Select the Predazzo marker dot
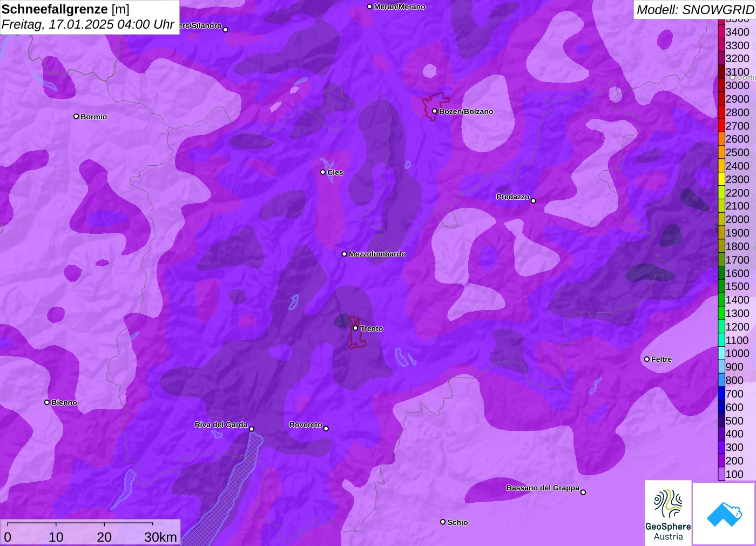Image resolution: width=756 pixels, height=546 pixels. pos(534,201)
